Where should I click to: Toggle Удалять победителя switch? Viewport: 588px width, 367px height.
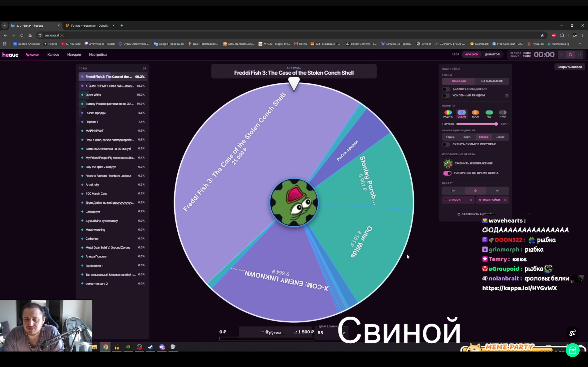(446, 89)
